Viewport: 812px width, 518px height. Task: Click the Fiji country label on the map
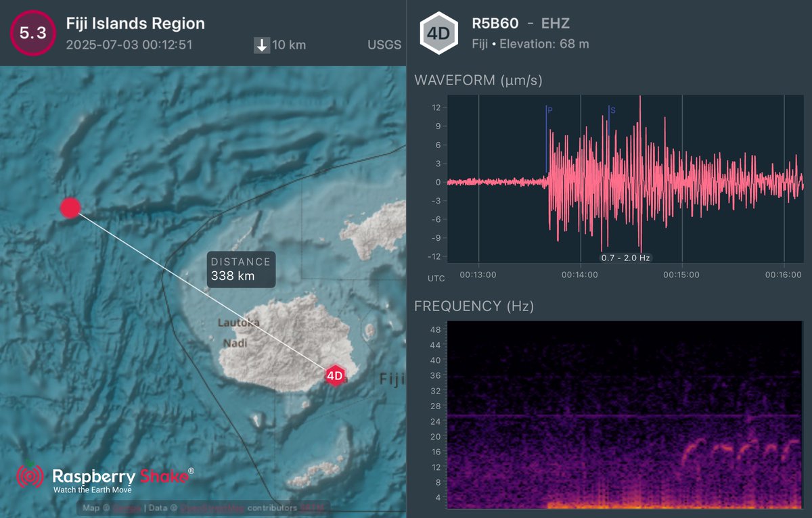coord(392,379)
